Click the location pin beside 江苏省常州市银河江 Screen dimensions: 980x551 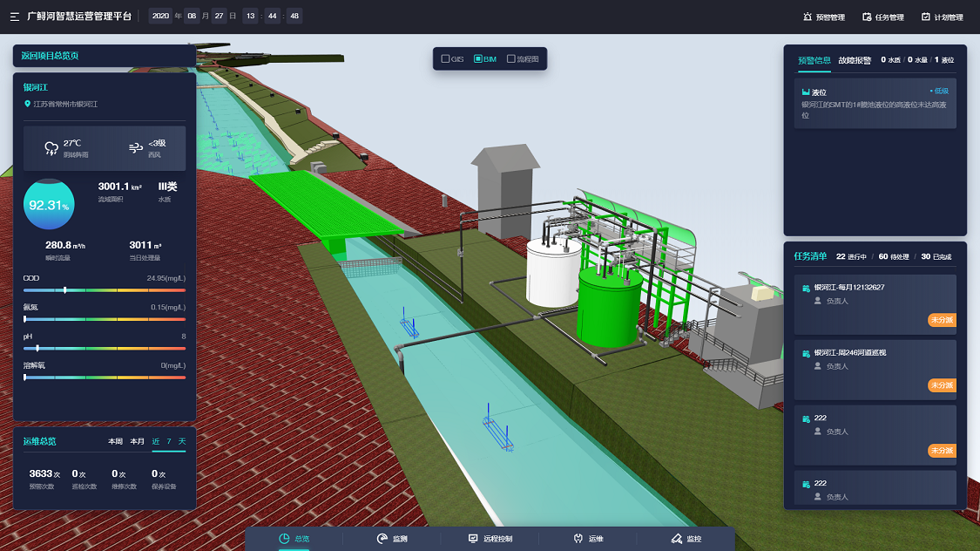tap(27, 104)
